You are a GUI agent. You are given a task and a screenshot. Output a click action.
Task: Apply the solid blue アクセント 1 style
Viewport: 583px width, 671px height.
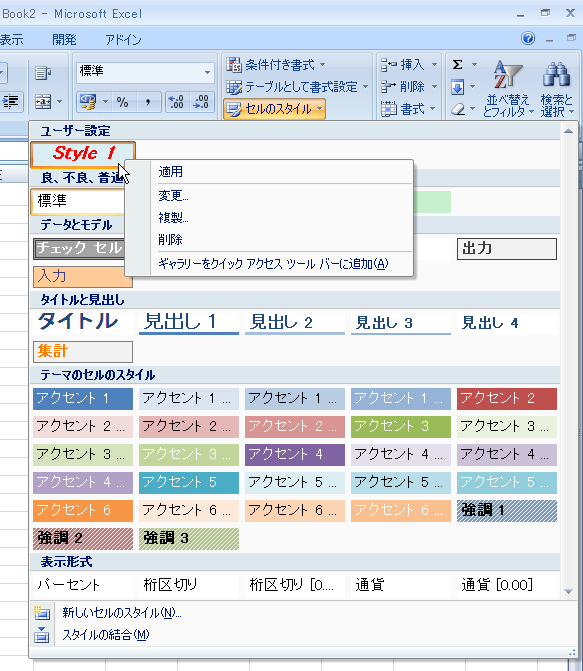pyautogui.click(x=83, y=398)
